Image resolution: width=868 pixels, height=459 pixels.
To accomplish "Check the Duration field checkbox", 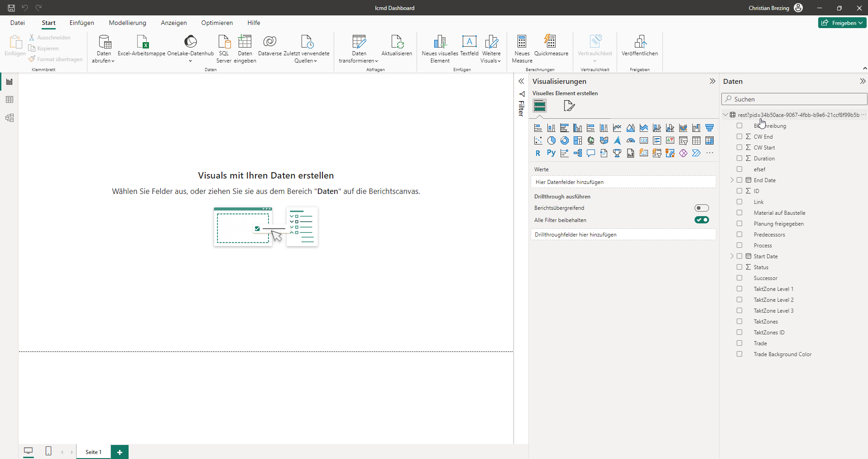I will coord(739,158).
